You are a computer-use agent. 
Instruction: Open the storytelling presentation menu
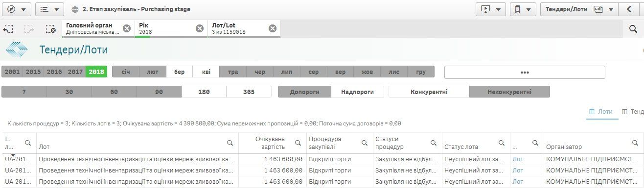(x=491, y=9)
